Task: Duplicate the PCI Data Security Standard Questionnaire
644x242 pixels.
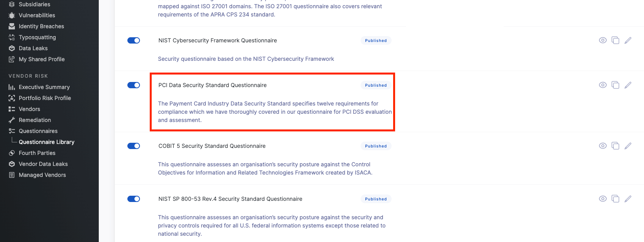Action: click(x=615, y=85)
